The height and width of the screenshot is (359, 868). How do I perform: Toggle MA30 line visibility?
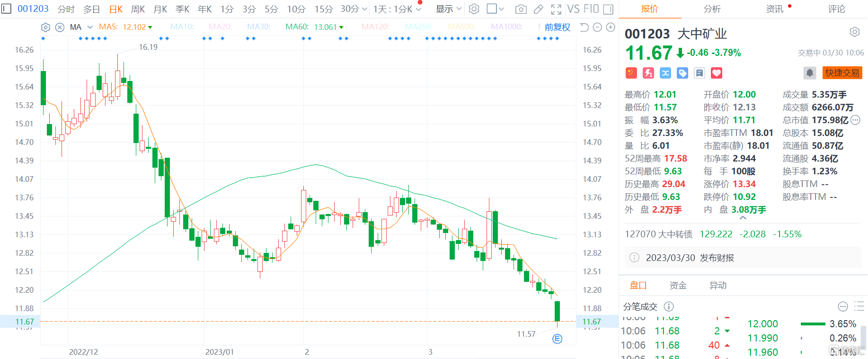[x=258, y=27]
